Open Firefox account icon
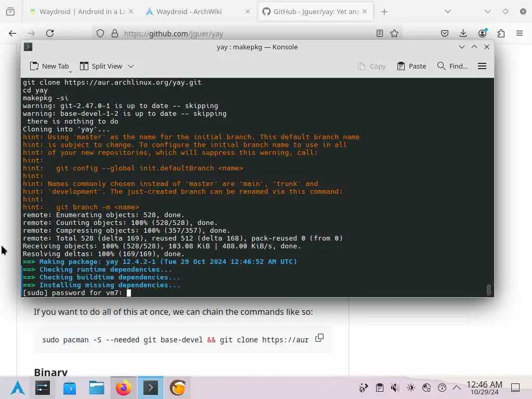This screenshot has height=399, width=532. [482, 33]
